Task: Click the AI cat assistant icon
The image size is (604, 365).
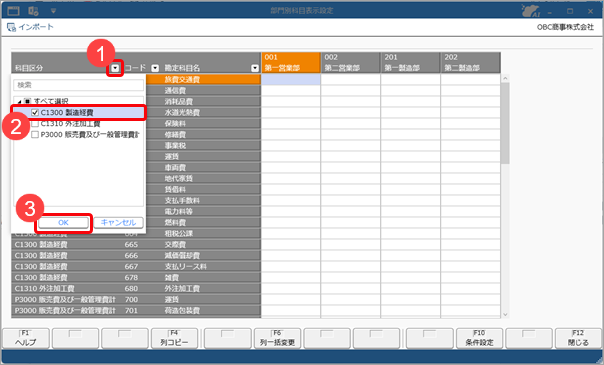Action: [530, 11]
